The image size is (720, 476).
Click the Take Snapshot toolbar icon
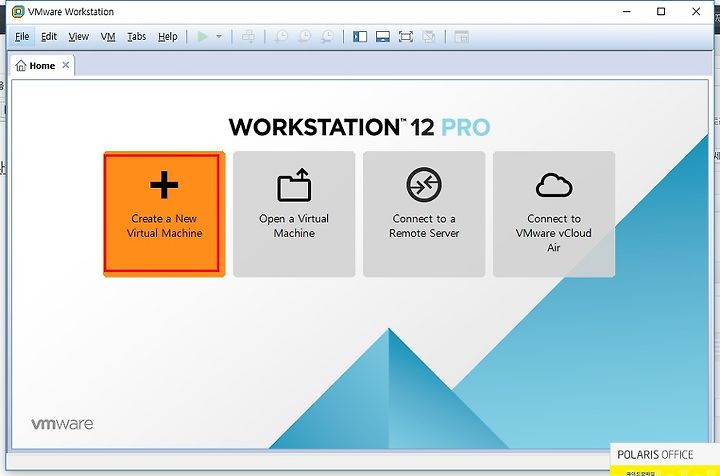(x=281, y=37)
